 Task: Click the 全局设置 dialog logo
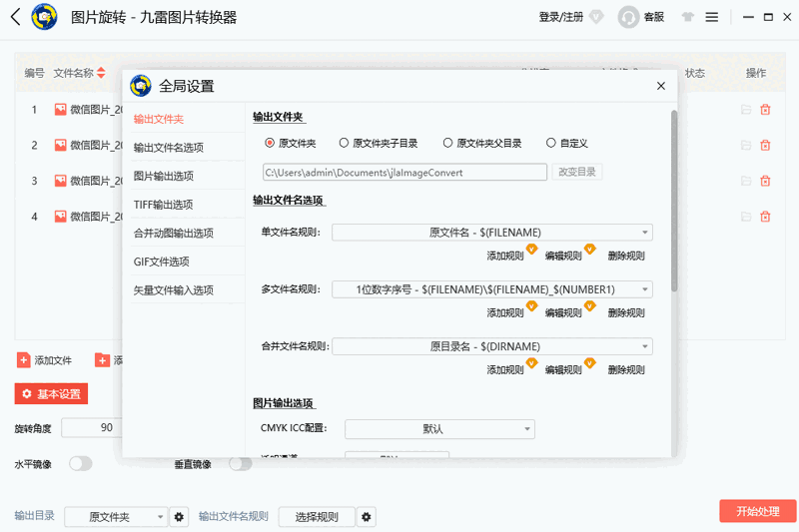coord(141,86)
